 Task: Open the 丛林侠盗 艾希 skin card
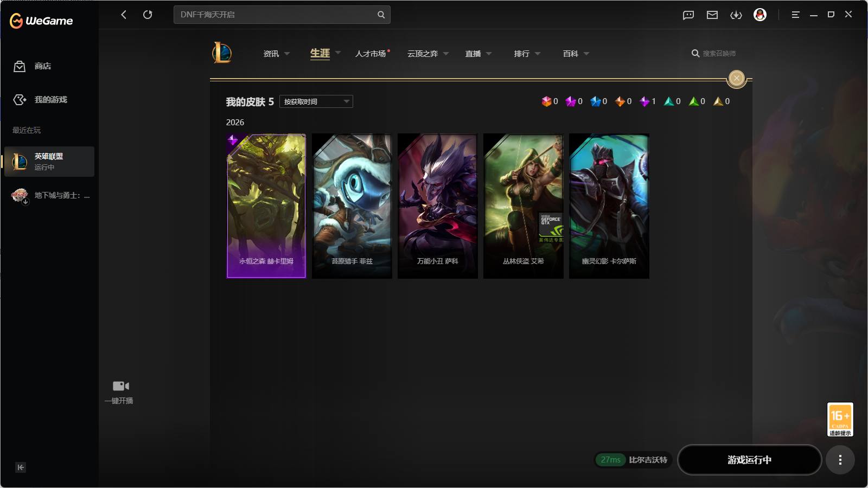click(x=524, y=206)
